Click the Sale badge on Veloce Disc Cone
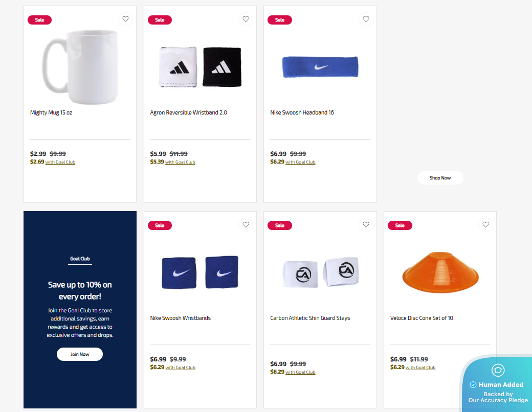 pyautogui.click(x=400, y=225)
